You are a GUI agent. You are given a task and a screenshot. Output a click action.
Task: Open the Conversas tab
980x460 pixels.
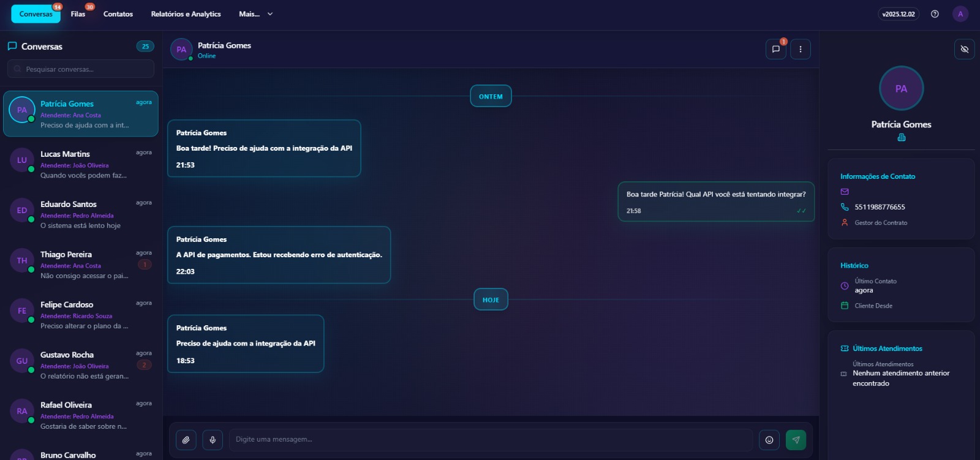click(x=36, y=13)
